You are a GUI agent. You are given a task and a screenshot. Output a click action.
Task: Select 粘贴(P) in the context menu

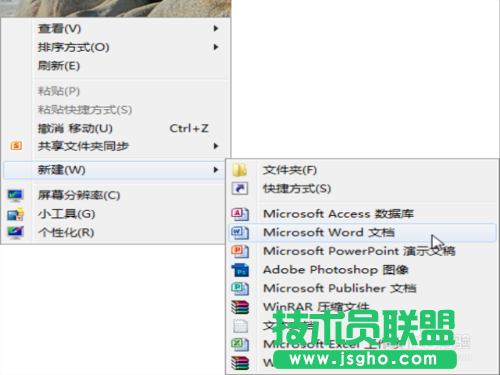click(x=116, y=91)
